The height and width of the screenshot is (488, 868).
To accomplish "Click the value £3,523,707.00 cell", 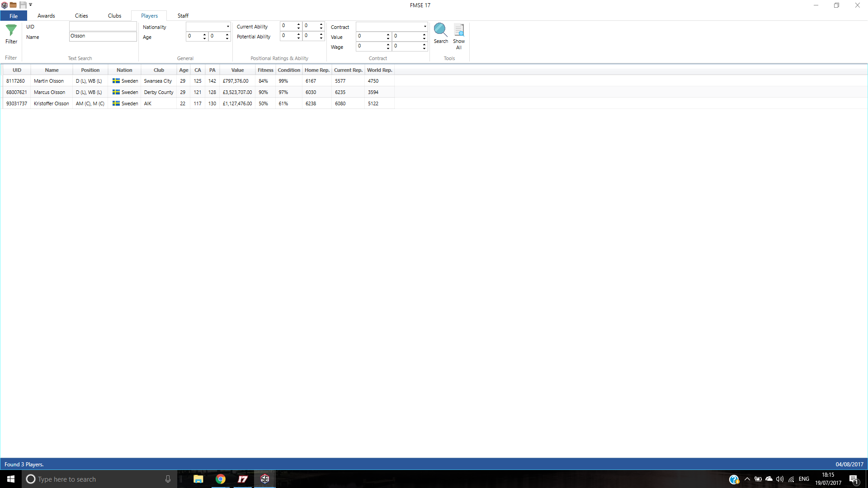I will click(x=237, y=92).
